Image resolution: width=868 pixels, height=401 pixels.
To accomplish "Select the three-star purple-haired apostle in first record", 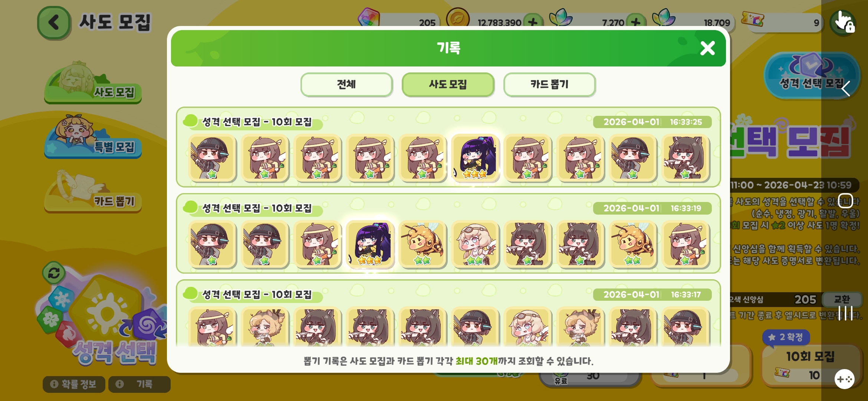I will point(475,158).
